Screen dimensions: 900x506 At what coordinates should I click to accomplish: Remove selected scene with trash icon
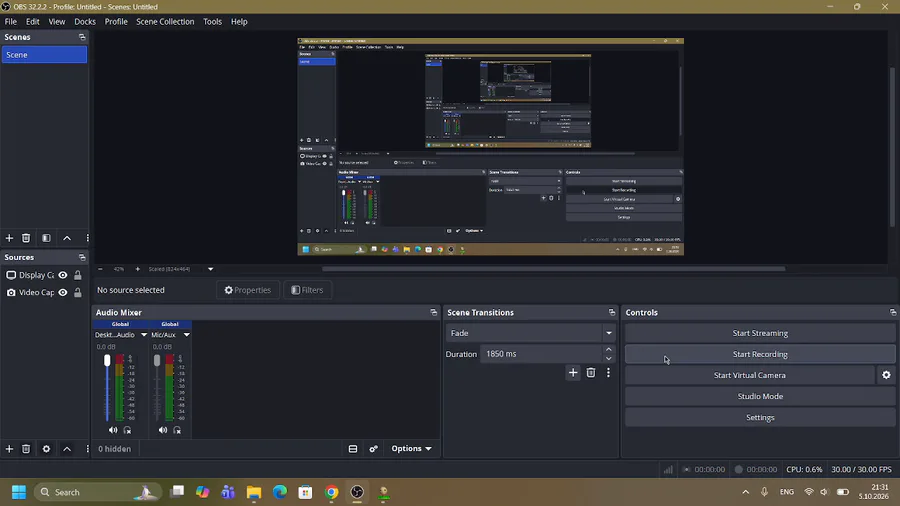(26, 238)
